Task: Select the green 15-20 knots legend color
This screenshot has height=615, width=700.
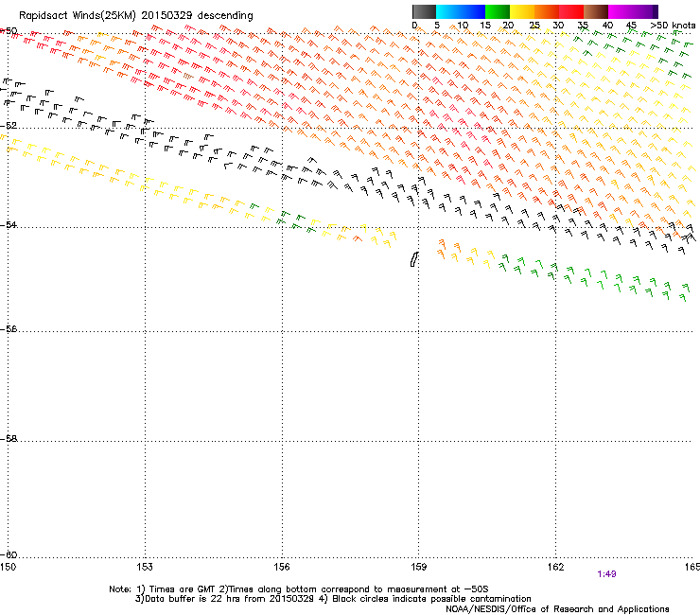Action: (498, 11)
